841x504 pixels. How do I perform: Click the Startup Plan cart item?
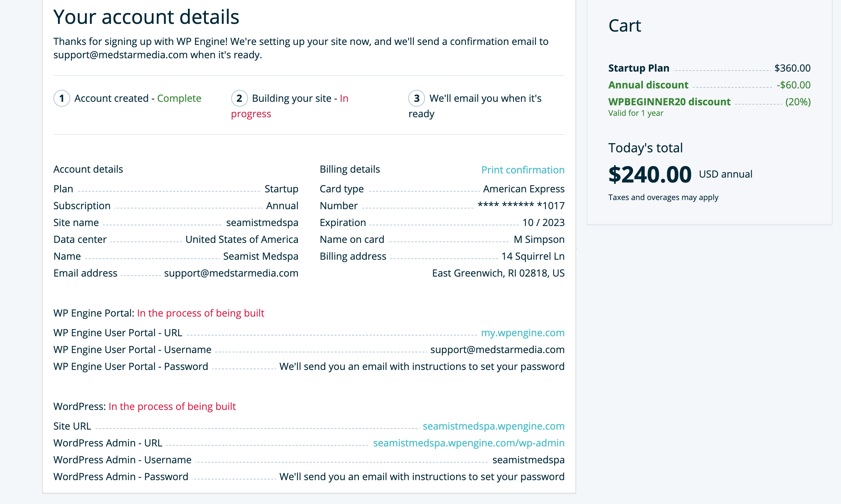click(709, 68)
